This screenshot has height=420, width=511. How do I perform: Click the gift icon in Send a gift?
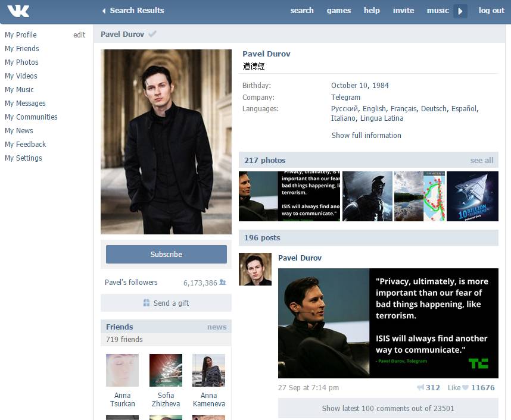point(147,303)
